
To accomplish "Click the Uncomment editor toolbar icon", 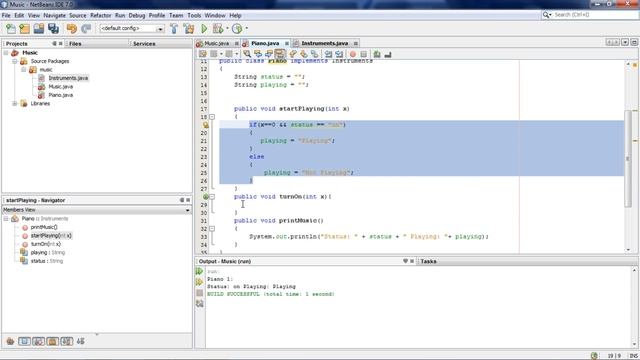I will coord(388,54).
